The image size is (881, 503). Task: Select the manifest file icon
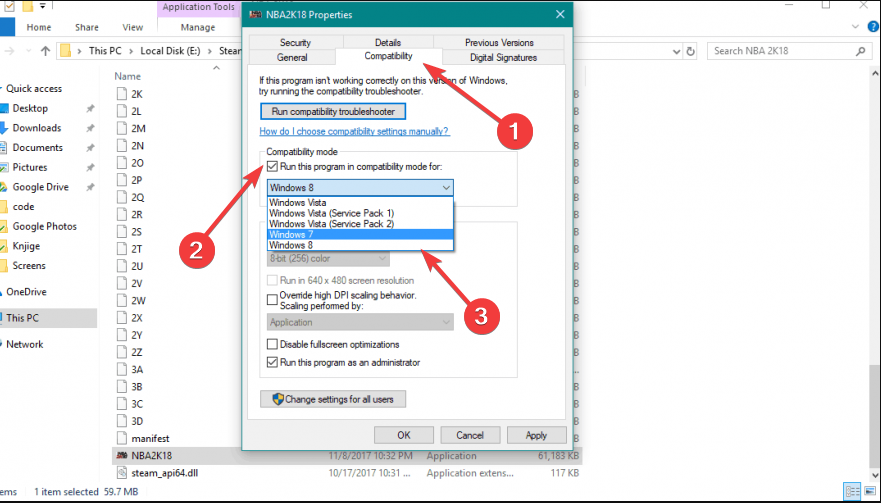[x=122, y=438]
